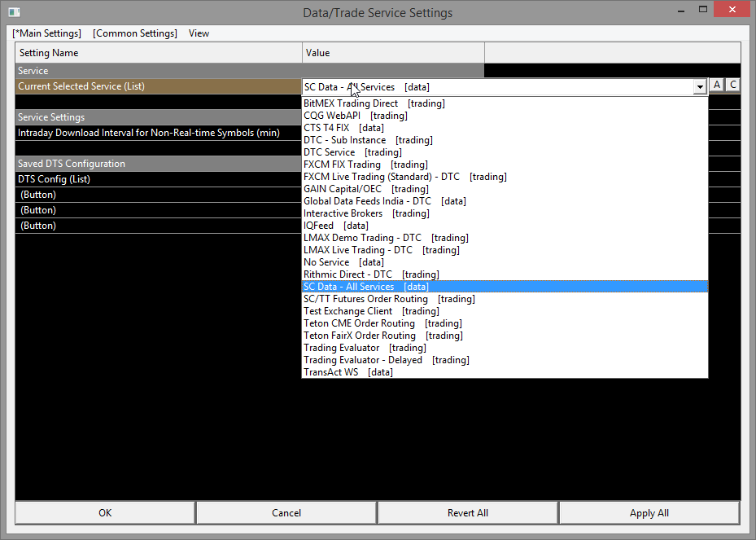The image size is (756, 540).
Task: Choose Trading Evaluator - Delayed
Action: coord(505,360)
